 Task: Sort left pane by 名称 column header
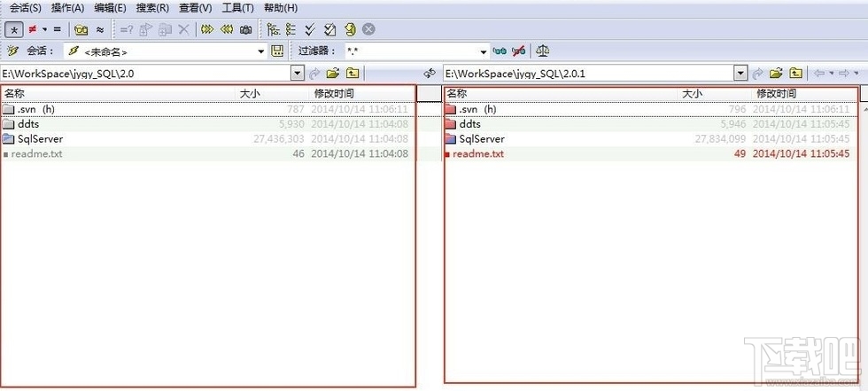click(x=119, y=94)
